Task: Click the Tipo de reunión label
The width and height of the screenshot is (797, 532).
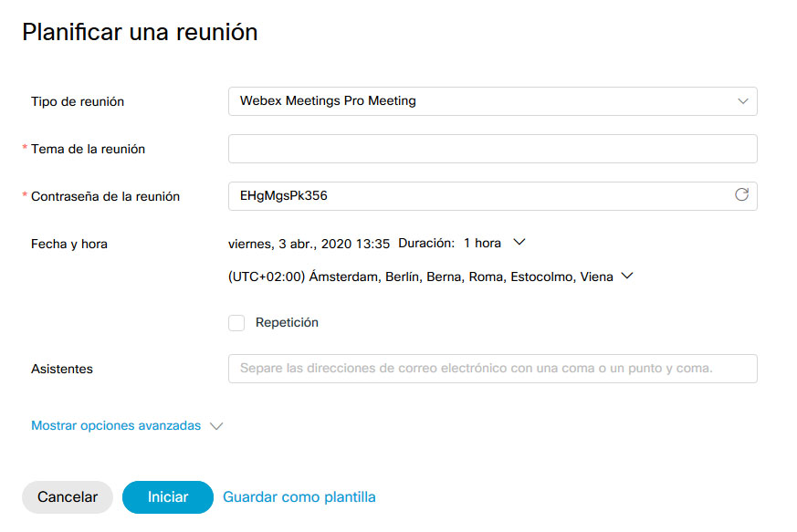Action: click(x=78, y=101)
